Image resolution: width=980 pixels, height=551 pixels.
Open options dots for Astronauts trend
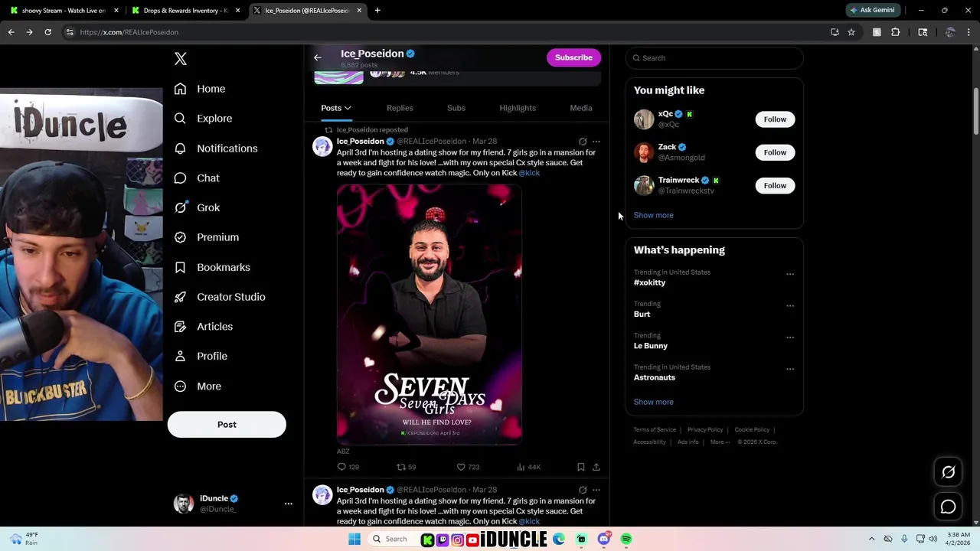pyautogui.click(x=790, y=369)
